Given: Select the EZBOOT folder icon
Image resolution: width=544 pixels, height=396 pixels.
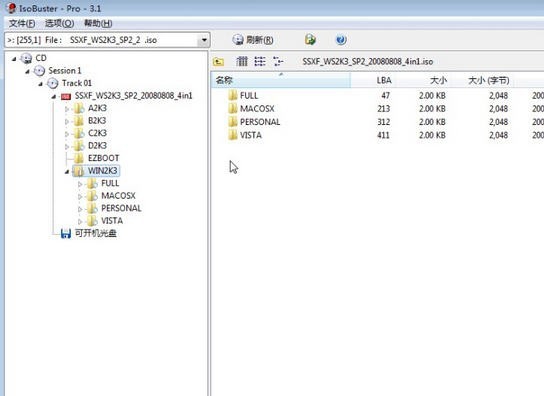Looking at the screenshot, I should pyautogui.click(x=79, y=158).
